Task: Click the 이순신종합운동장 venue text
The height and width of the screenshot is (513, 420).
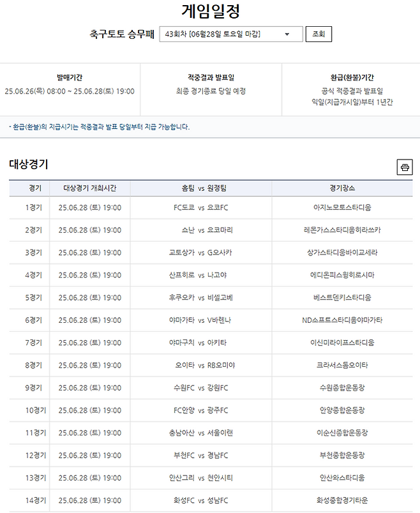Action: pyautogui.click(x=342, y=433)
